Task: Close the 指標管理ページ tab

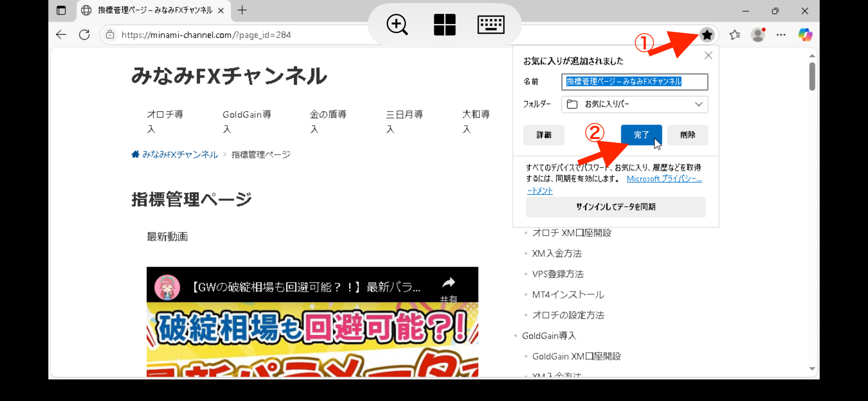Action: (221, 11)
